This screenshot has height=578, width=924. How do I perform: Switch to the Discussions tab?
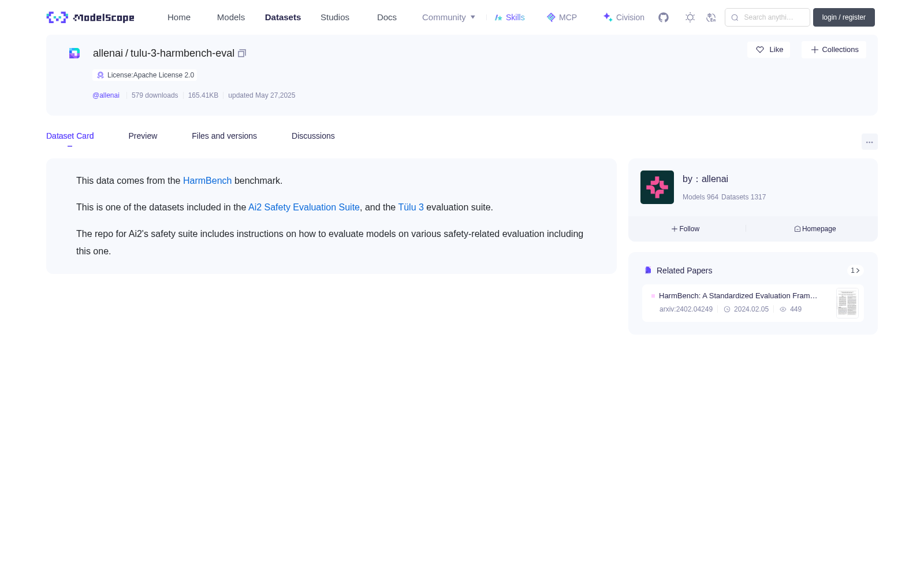pyautogui.click(x=313, y=136)
